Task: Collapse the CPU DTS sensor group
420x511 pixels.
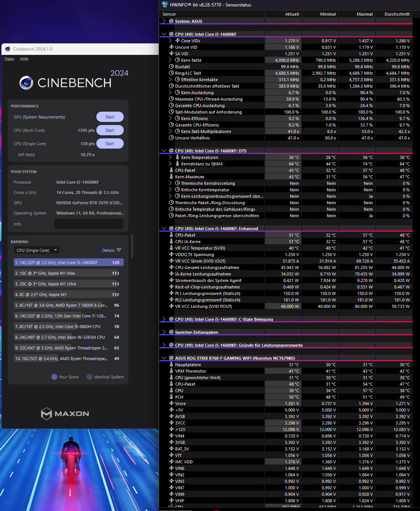Action: [164, 151]
